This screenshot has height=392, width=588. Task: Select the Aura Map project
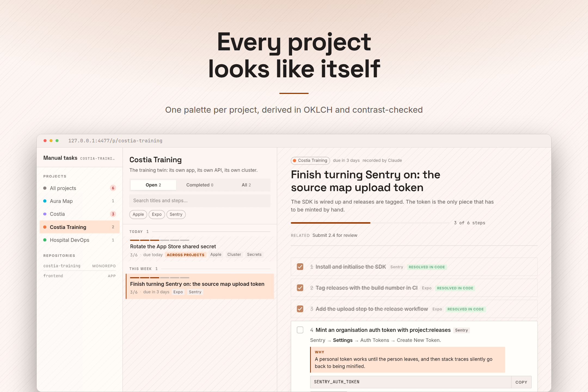pyautogui.click(x=79, y=201)
